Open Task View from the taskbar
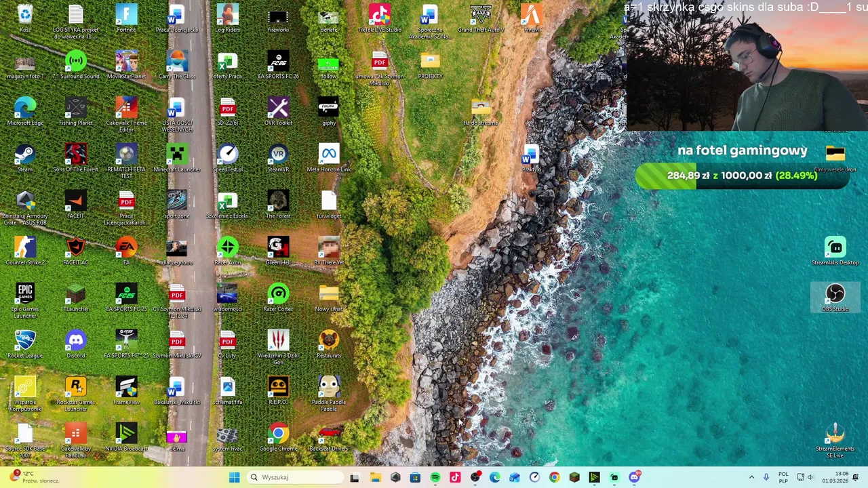Viewport: 868px width, 488px height. [355, 477]
